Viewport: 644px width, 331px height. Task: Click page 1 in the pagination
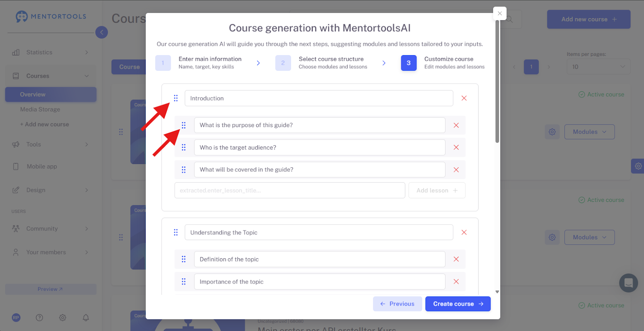pyautogui.click(x=531, y=67)
